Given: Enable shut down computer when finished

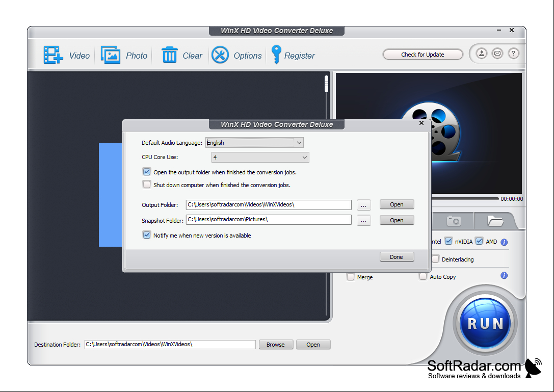Looking at the screenshot, I should pos(147,185).
